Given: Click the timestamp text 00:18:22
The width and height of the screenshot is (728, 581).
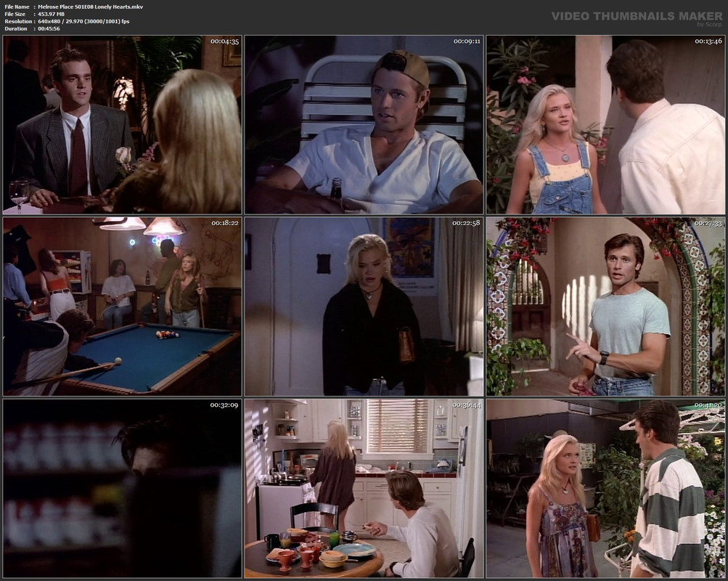Looking at the screenshot, I should [x=225, y=223].
